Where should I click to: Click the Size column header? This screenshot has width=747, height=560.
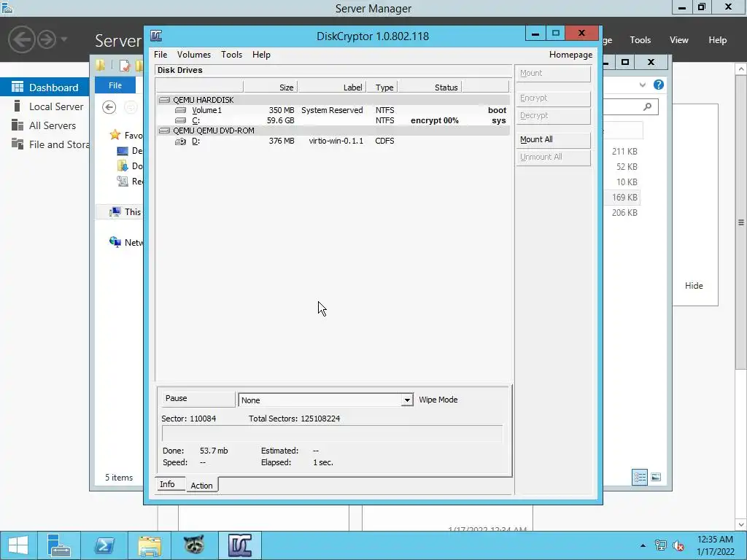(271, 87)
